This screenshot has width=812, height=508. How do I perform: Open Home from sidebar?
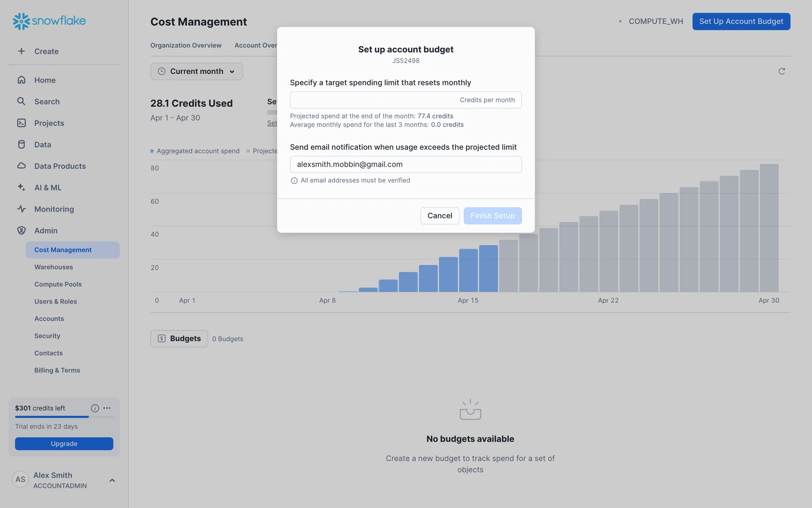pyautogui.click(x=44, y=80)
